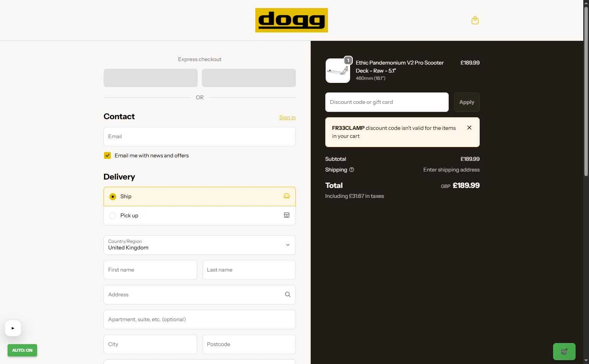Focus the Postcode field

249,344
